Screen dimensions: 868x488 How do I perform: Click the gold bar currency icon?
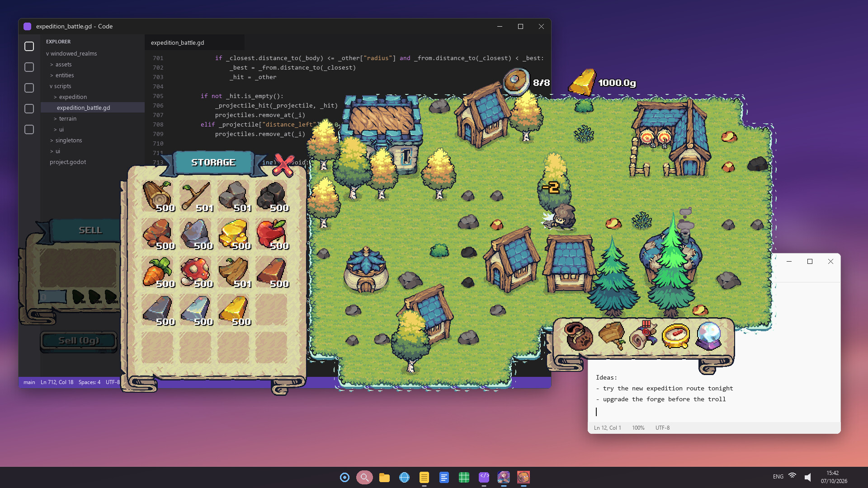[582, 82]
